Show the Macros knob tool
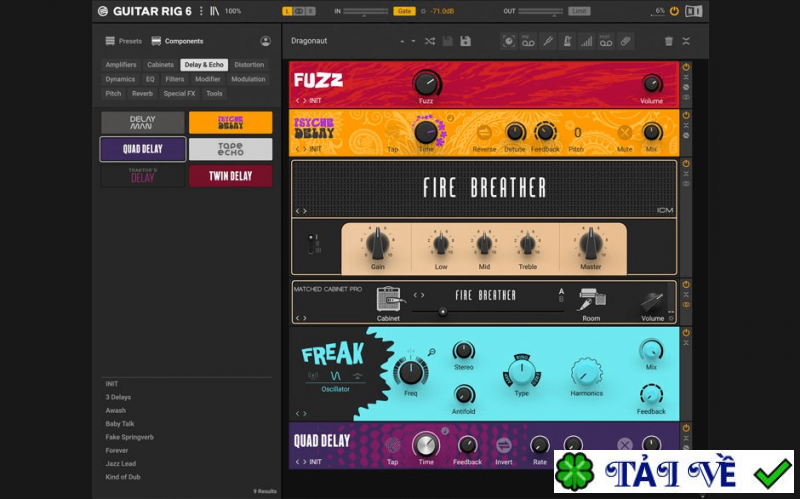Screen dimensions: 800x499 pyautogui.click(x=508, y=41)
